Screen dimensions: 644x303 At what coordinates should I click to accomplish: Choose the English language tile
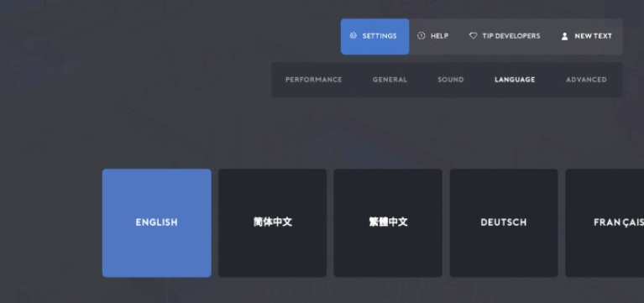click(157, 223)
